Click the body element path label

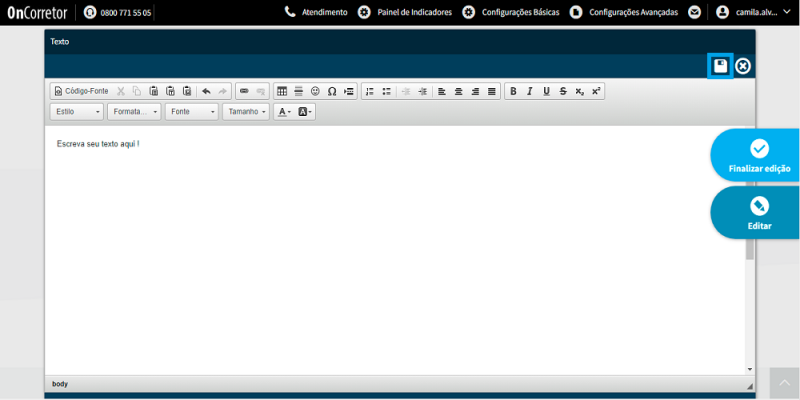click(x=60, y=384)
